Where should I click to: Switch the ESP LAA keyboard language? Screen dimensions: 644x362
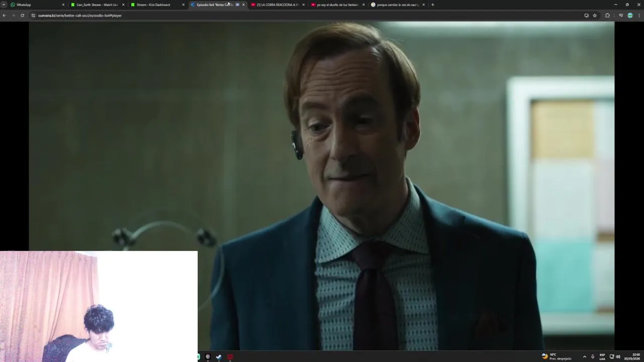[x=602, y=356]
